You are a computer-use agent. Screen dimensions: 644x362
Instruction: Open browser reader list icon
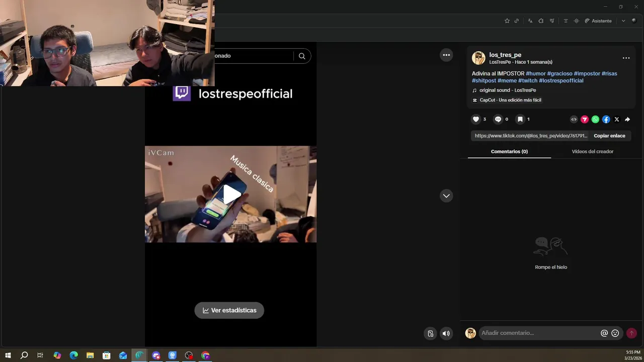(566, 21)
